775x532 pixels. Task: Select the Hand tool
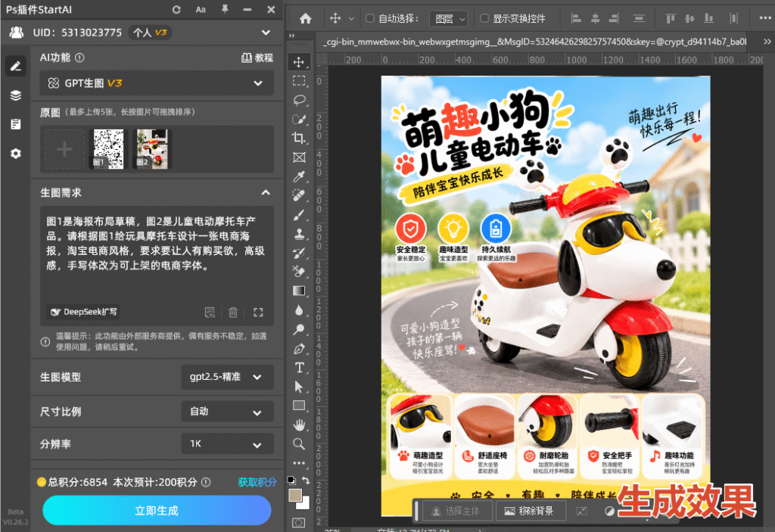pyautogui.click(x=298, y=425)
